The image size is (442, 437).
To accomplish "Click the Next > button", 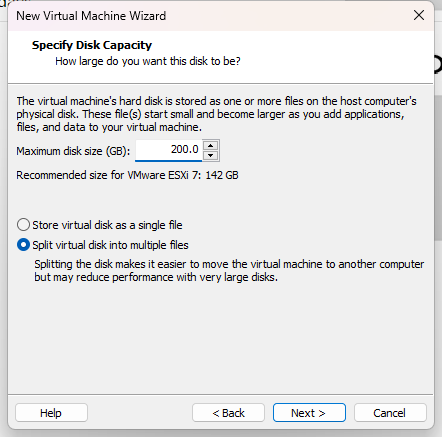I will [309, 413].
